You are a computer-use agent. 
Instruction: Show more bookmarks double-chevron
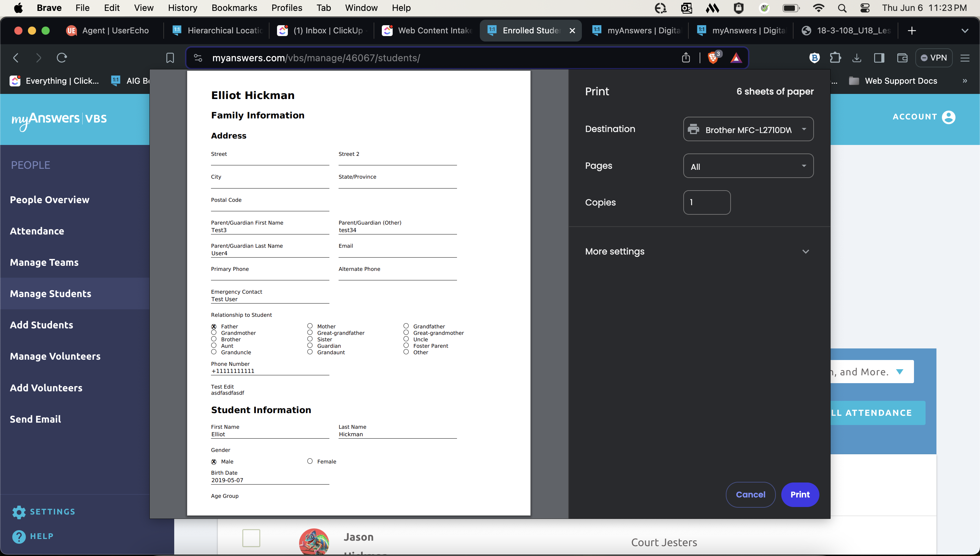point(965,81)
